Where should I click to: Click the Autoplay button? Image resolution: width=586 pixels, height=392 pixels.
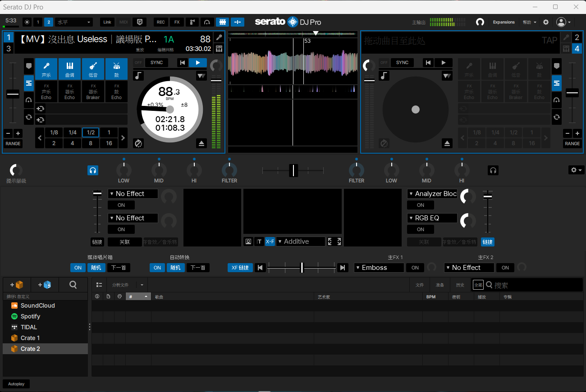pos(16,384)
